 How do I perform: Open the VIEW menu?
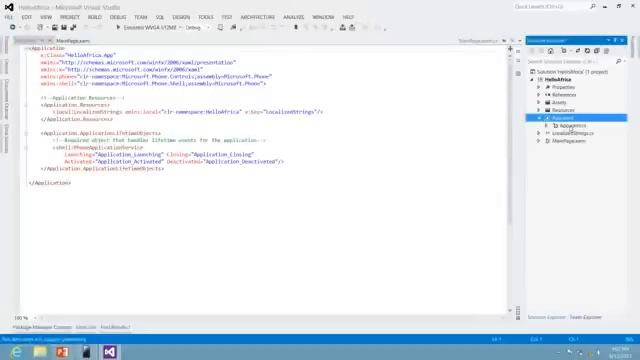[46, 17]
